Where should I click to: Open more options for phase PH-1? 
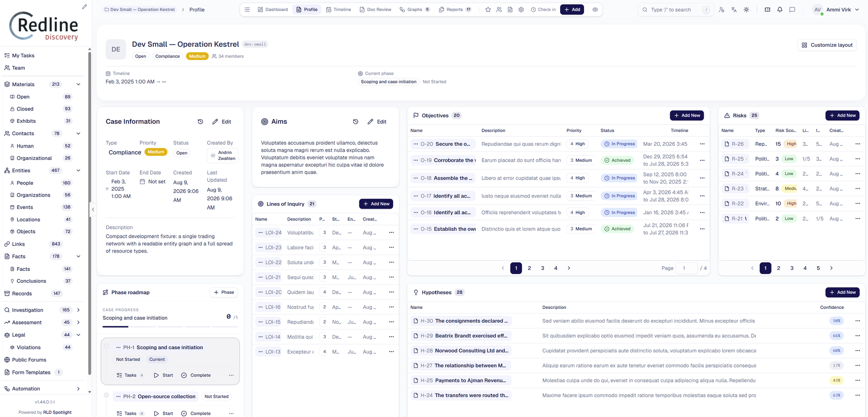[231, 375]
